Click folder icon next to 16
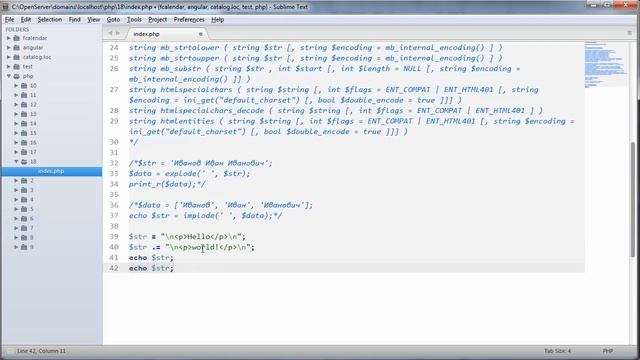Image resolution: width=640 pixels, height=360 pixels. point(24,142)
